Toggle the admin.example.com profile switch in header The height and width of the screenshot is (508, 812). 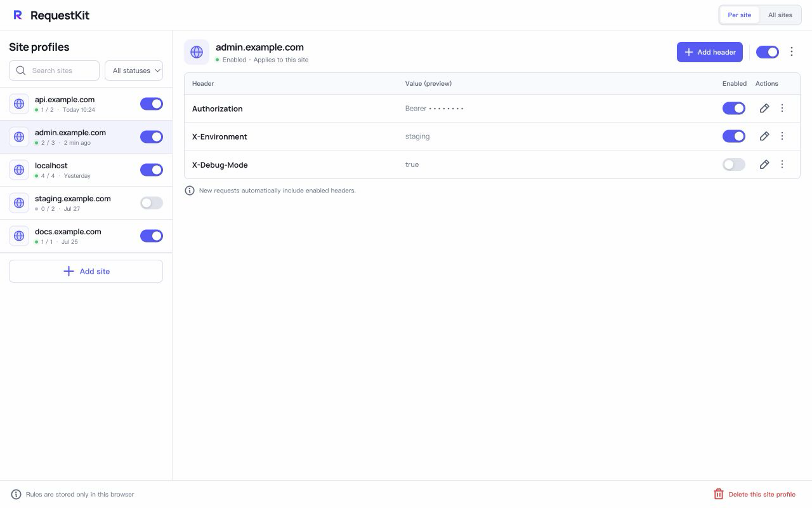point(768,52)
